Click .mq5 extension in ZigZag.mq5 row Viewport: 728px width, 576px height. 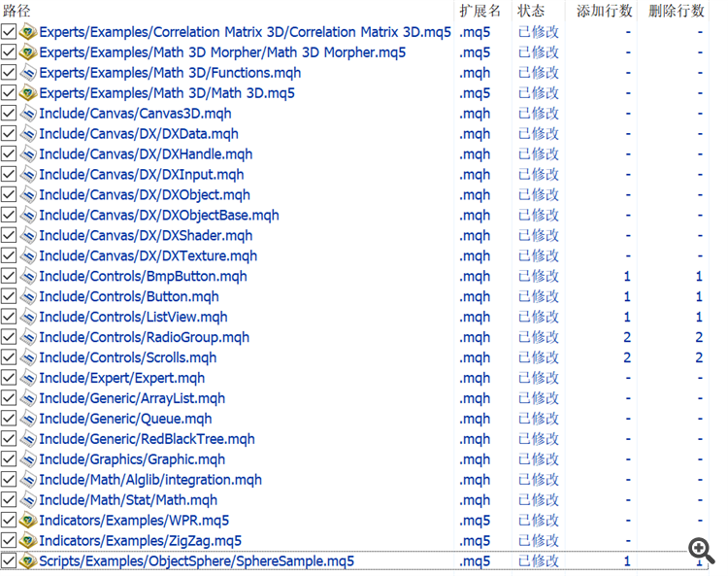(475, 541)
